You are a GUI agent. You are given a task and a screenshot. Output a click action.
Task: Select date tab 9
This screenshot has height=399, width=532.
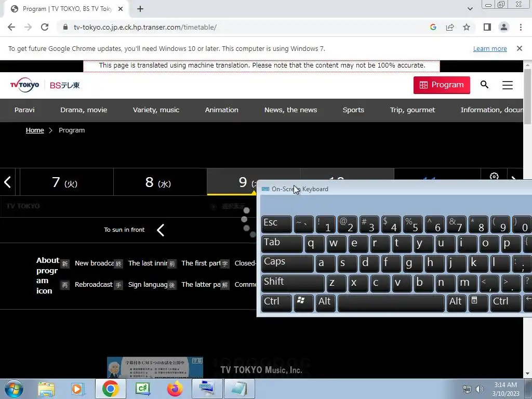click(x=232, y=182)
